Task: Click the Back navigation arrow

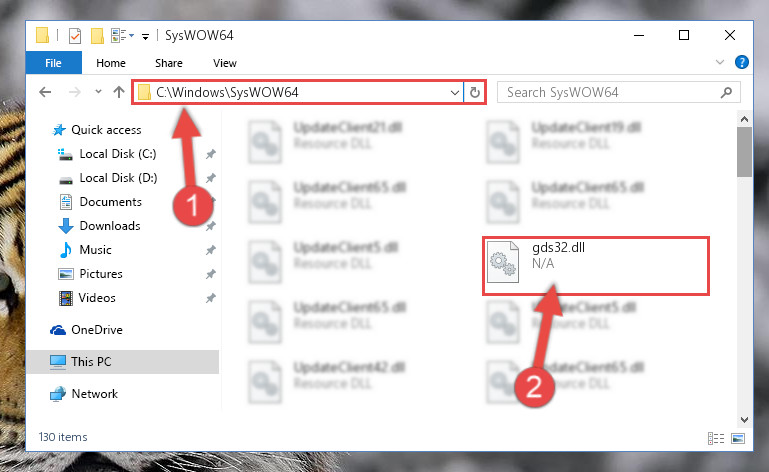Action: [x=45, y=92]
